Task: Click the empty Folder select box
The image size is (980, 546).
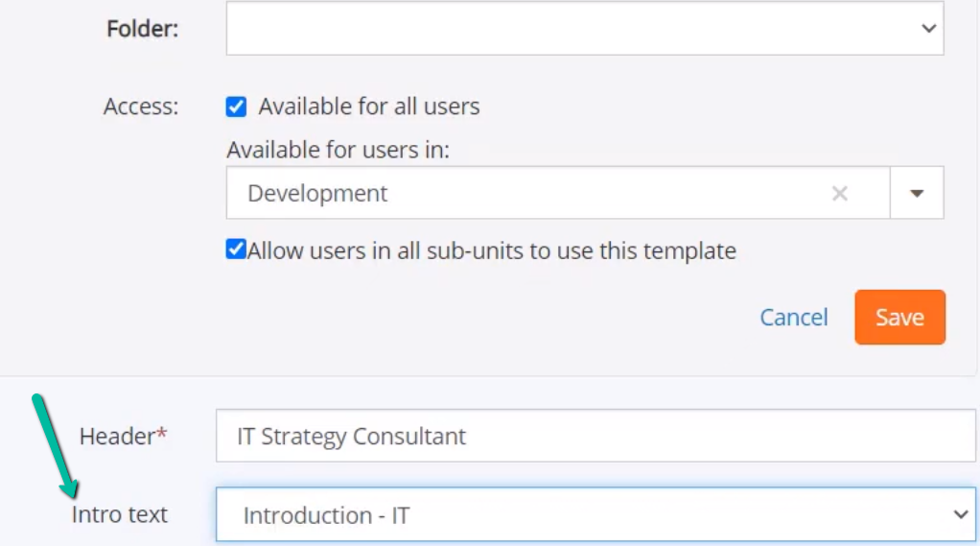Action: click(x=585, y=28)
